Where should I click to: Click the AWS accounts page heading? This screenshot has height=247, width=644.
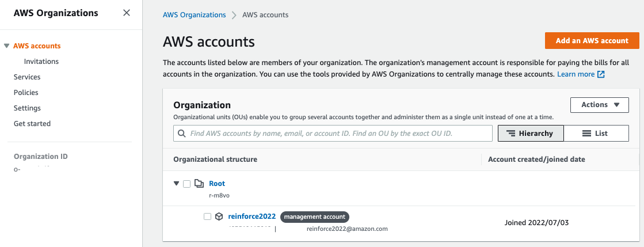point(209,42)
